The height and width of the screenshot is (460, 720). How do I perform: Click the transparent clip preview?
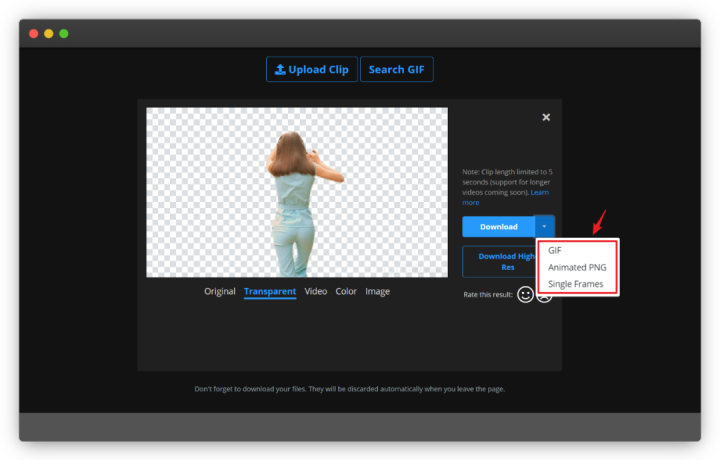point(297,192)
